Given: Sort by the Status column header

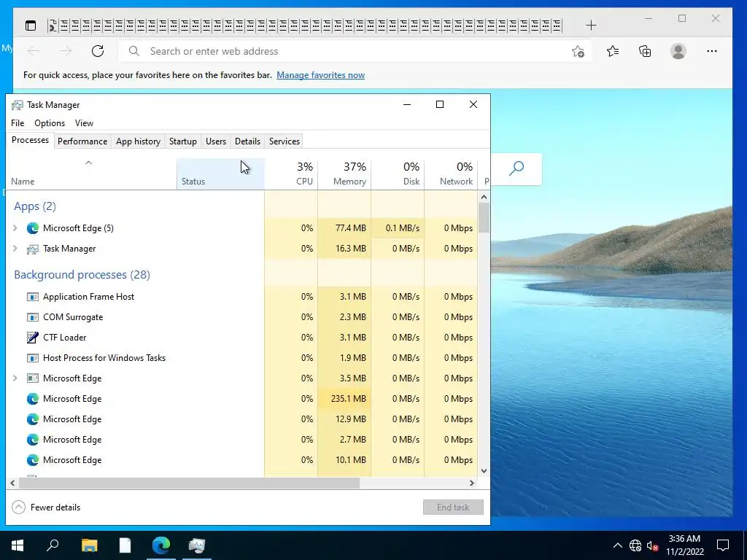Looking at the screenshot, I should coord(220,174).
